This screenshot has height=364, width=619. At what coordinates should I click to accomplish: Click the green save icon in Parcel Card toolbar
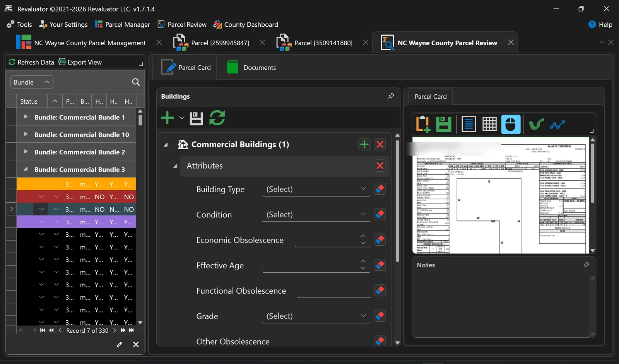(x=444, y=124)
